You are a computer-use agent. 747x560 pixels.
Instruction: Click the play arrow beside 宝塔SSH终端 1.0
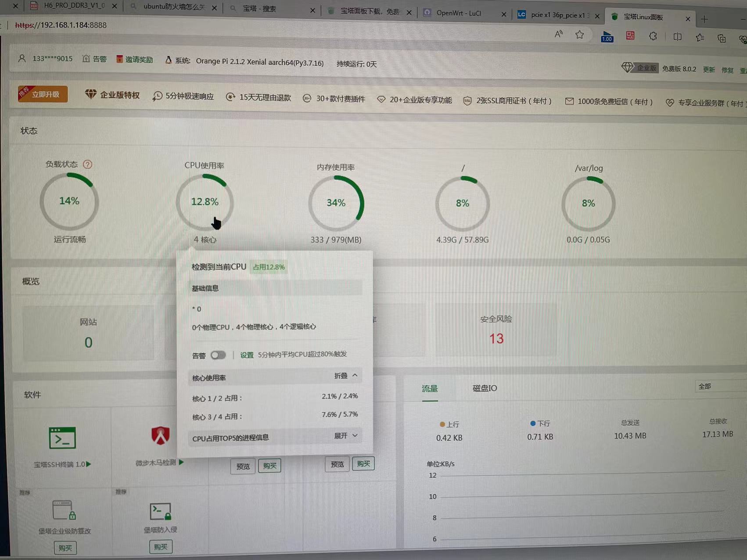pos(89,464)
